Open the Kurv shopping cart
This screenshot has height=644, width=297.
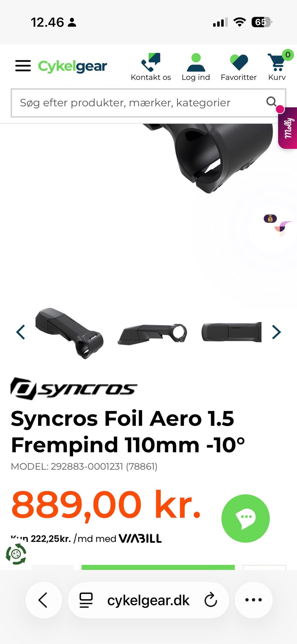click(277, 62)
